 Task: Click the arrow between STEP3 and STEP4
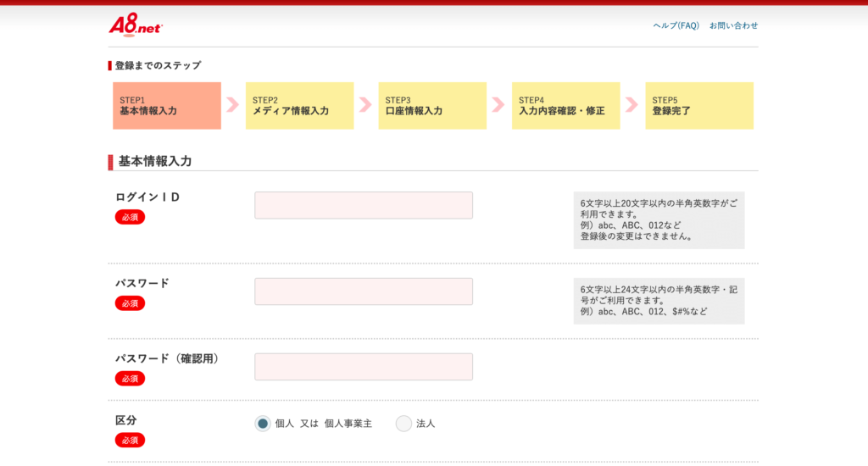point(499,105)
